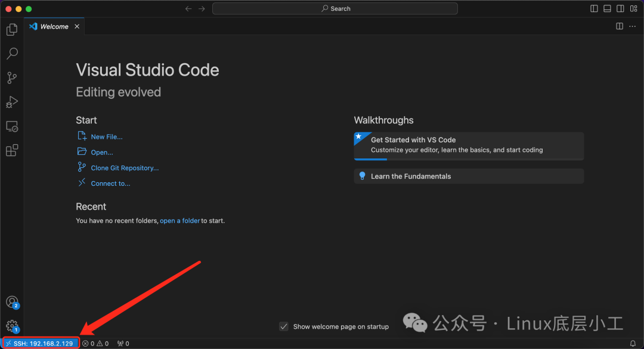The image size is (644, 349).
Task: Click the star badge on Get Started card
Action: 359,136
